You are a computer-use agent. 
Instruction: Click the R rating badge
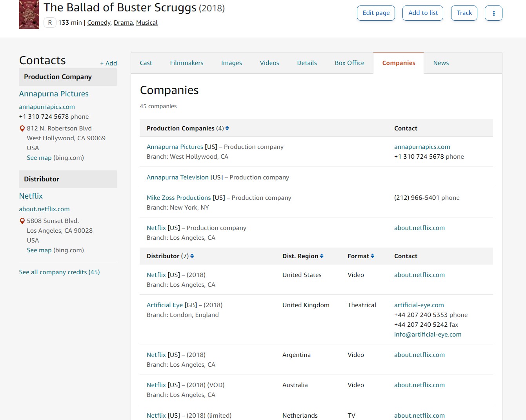pyautogui.click(x=50, y=23)
